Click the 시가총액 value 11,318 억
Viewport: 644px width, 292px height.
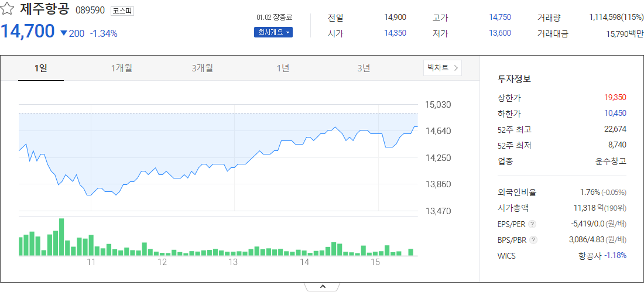(x=588, y=208)
